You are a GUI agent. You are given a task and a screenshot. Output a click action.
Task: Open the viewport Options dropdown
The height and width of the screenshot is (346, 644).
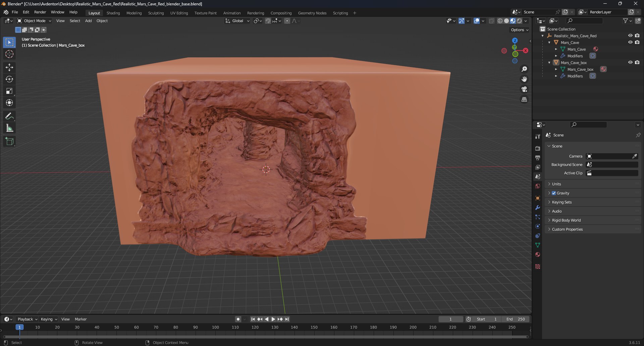(x=520, y=30)
